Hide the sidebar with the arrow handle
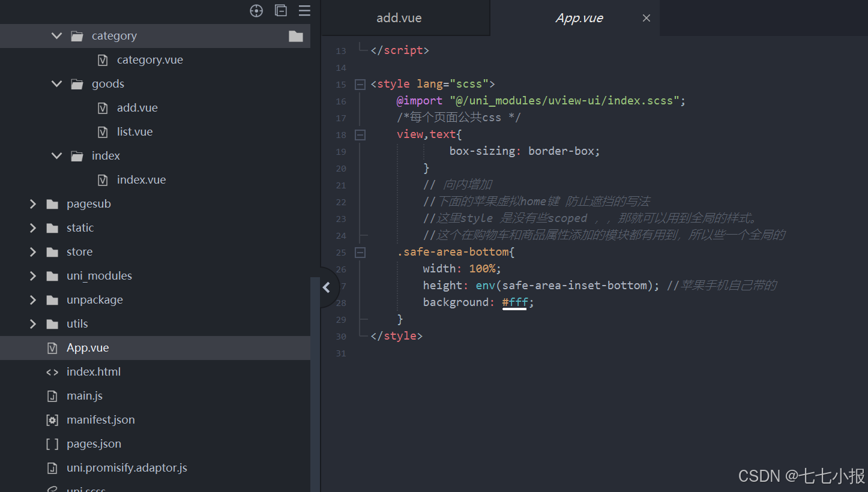 327,287
